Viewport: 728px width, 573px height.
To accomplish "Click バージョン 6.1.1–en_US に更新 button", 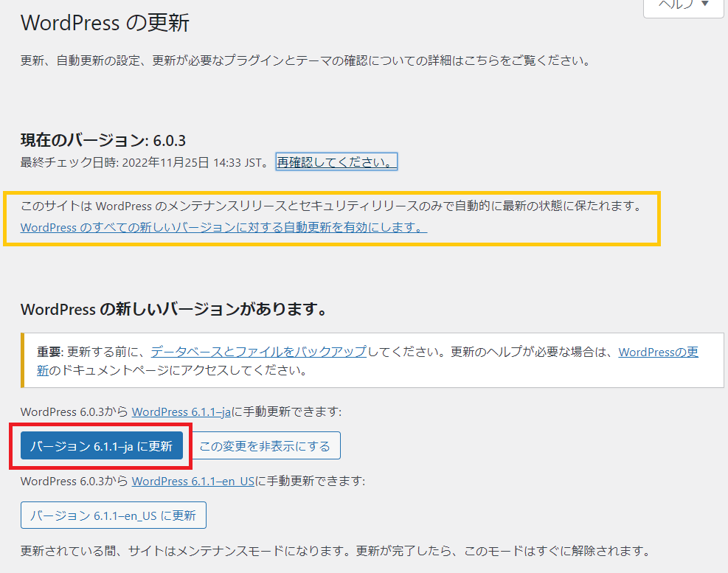I will click(x=114, y=515).
